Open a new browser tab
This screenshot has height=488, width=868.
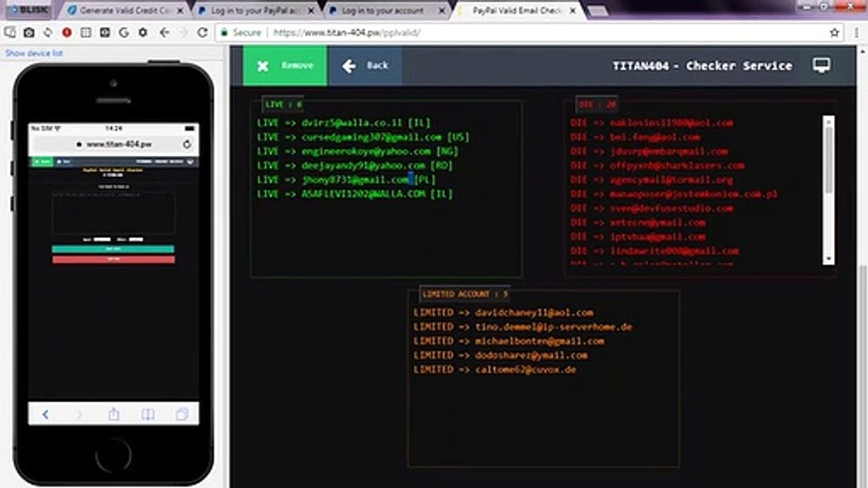pyautogui.click(x=597, y=11)
